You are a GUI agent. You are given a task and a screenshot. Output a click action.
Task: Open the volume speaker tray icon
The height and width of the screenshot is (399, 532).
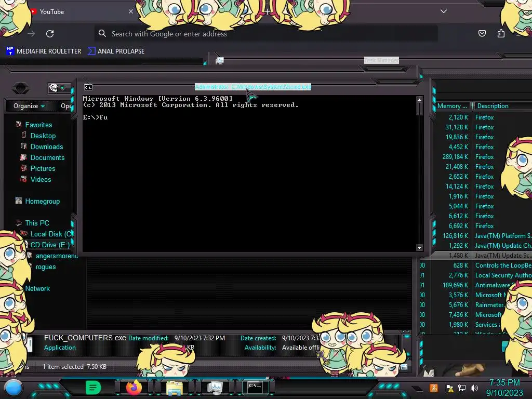(474, 388)
